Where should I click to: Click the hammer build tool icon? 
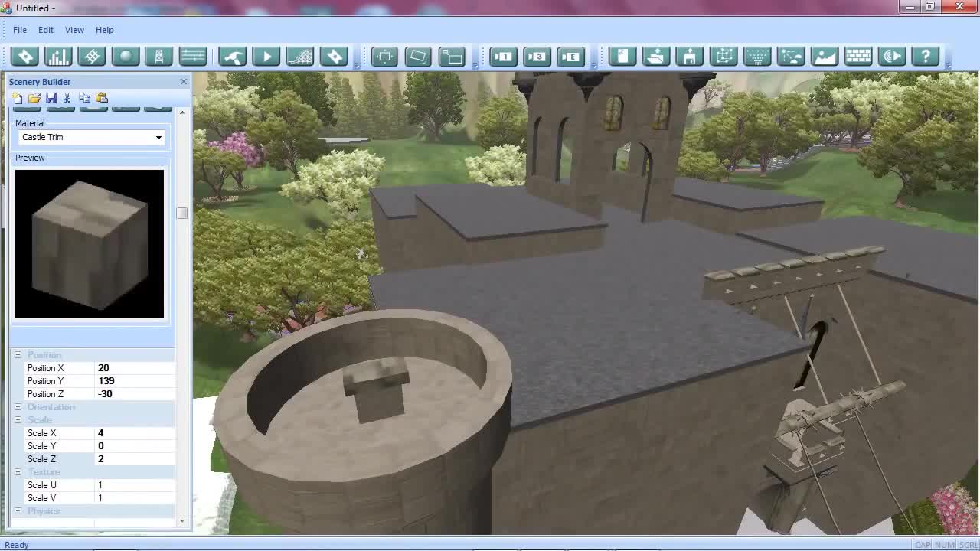(x=233, y=57)
